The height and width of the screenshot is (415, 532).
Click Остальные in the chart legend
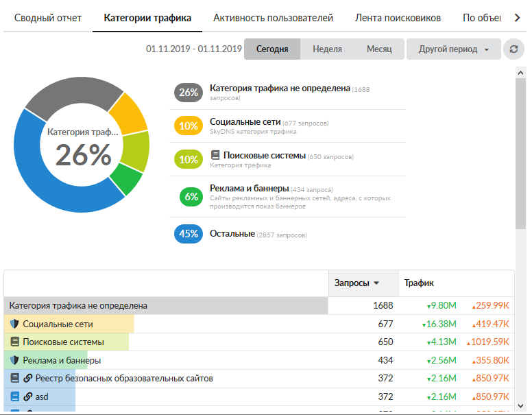[232, 234]
